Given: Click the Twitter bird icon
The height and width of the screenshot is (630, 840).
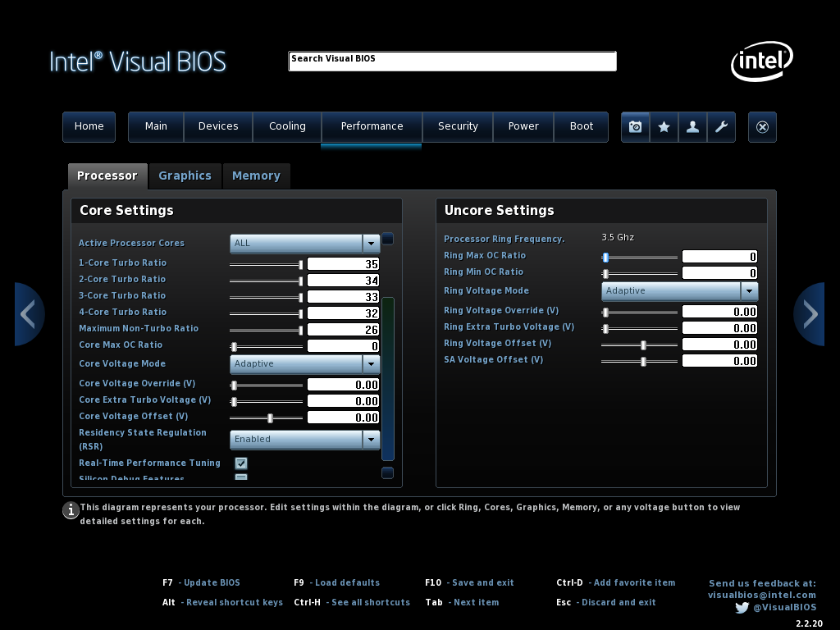Looking at the screenshot, I should 742,608.
